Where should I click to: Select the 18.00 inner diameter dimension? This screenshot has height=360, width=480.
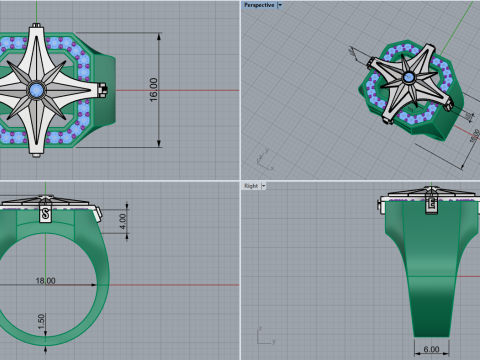pos(45,281)
